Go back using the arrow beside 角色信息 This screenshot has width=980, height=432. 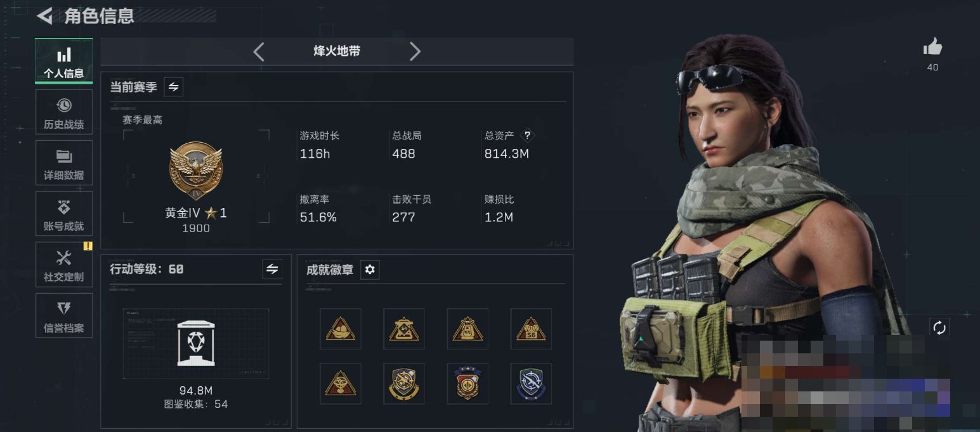(x=44, y=16)
